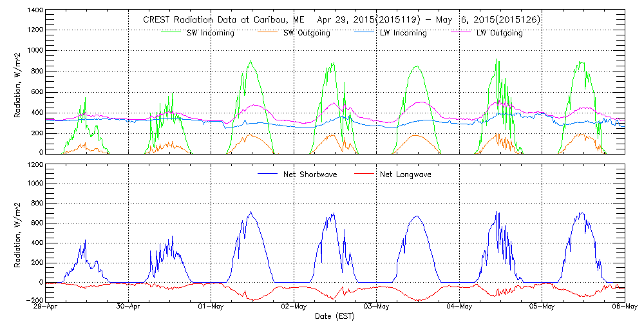
Task: Select the 03-May date tick label
Action: click(x=377, y=308)
